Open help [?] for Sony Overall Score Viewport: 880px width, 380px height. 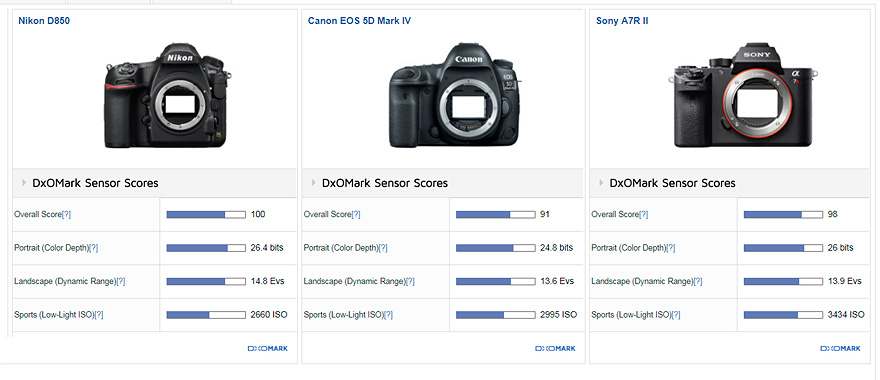[643, 214]
